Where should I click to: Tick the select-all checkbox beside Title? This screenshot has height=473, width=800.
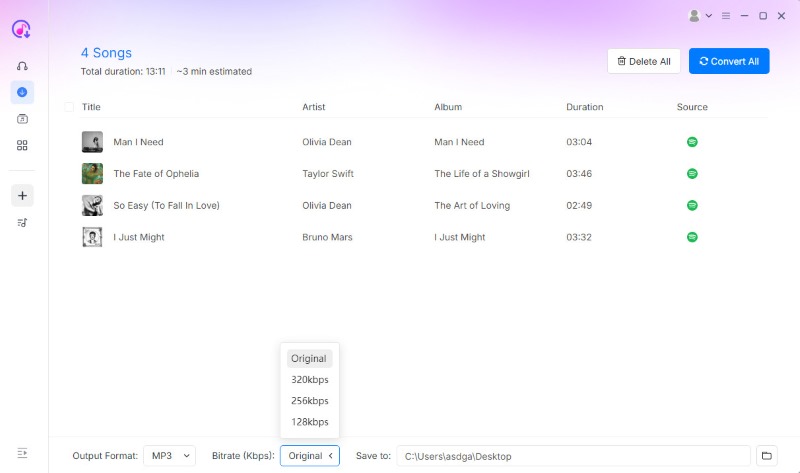pos(69,107)
